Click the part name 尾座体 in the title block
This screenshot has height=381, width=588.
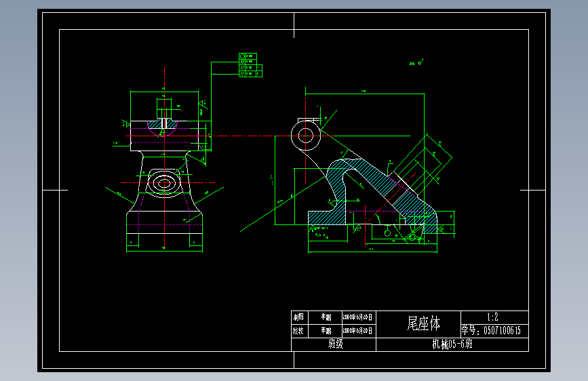click(x=424, y=323)
